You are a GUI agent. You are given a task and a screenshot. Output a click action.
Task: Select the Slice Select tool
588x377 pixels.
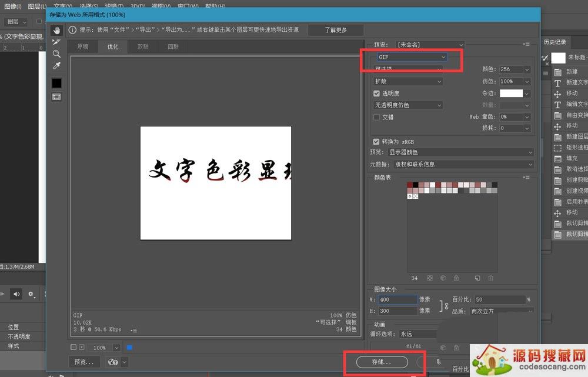pyautogui.click(x=56, y=42)
